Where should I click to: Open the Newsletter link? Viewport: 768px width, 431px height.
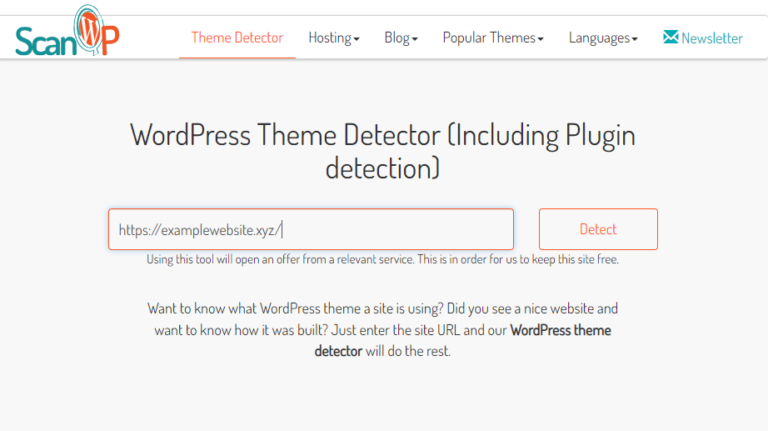tap(711, 38)
